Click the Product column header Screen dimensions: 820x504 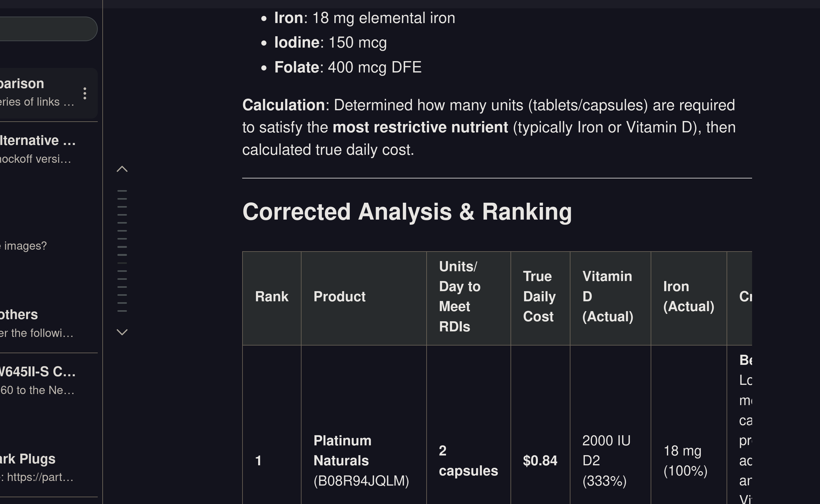(x=340, y=297)
